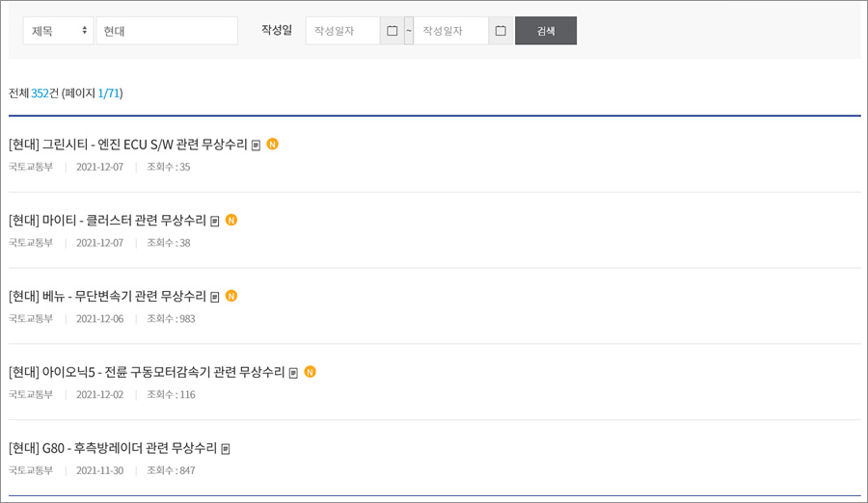Click the new badge on 아이오닉5 post

[310, 371]
